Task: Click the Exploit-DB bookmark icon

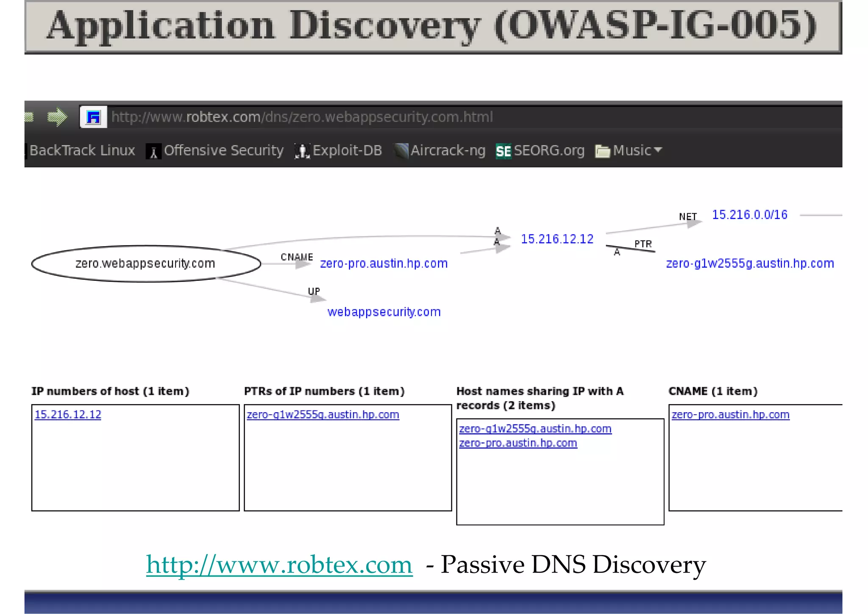Action: [302, 151]
